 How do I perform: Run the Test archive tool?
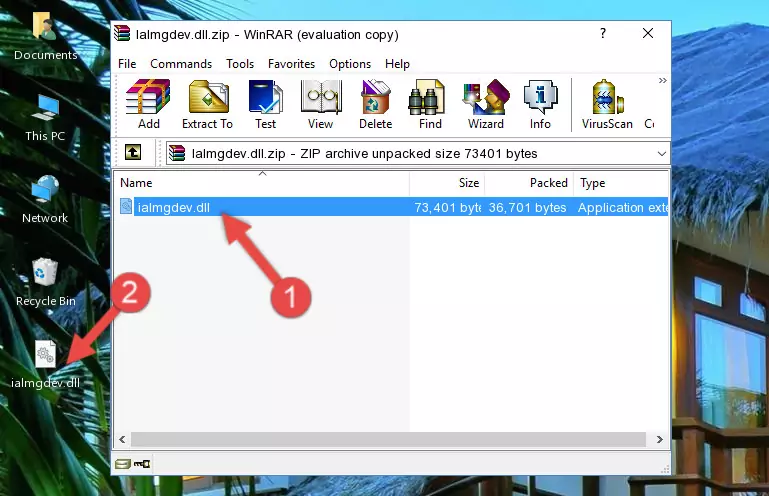(265, 104)
